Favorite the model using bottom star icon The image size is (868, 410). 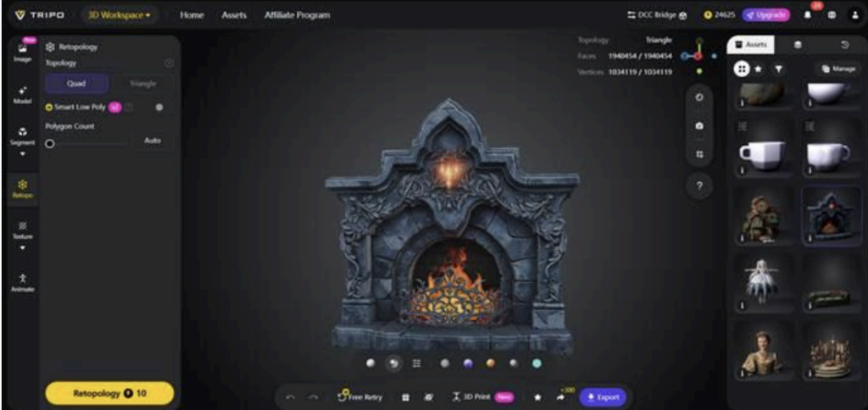[537, 396]
